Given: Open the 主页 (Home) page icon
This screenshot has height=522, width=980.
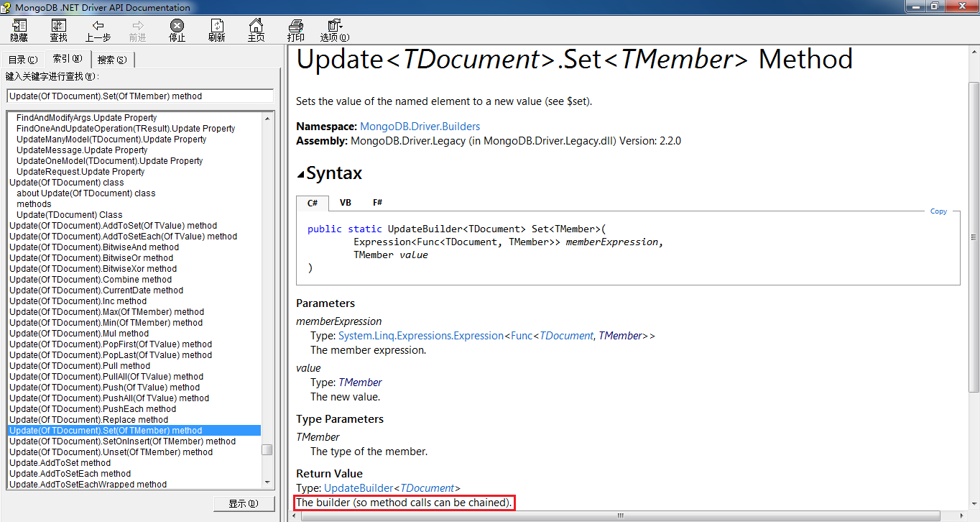Looking at the screenshot, I should tap(256, 31).
